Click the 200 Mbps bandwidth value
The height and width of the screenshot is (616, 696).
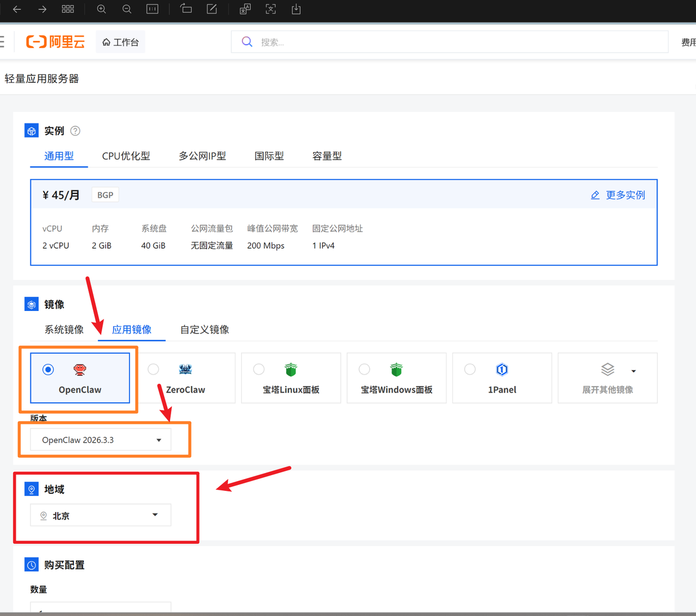tap(266, 246)
